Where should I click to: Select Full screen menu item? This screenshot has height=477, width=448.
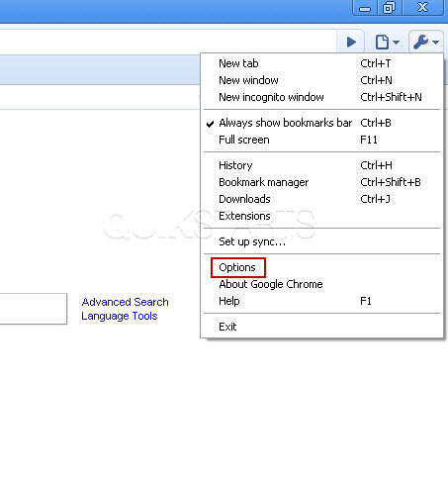[321, 140]
